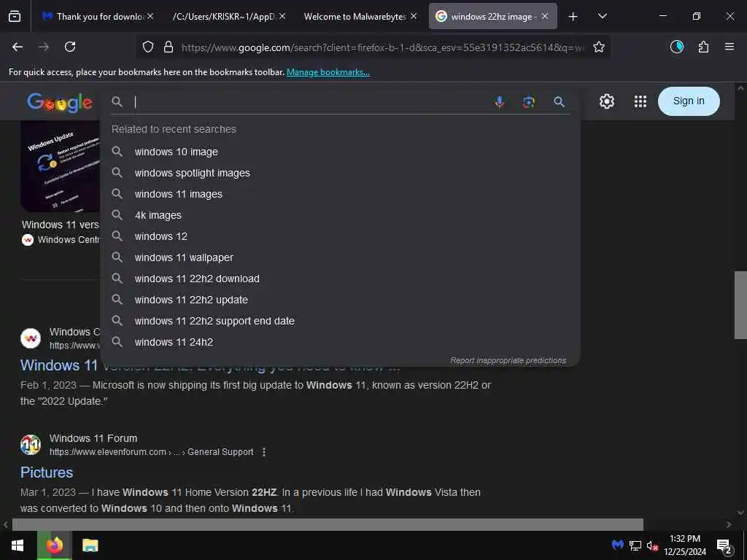Choose suggestion 'windows spotlight images'
747x560 pixels.
click(x=340, y=173)
